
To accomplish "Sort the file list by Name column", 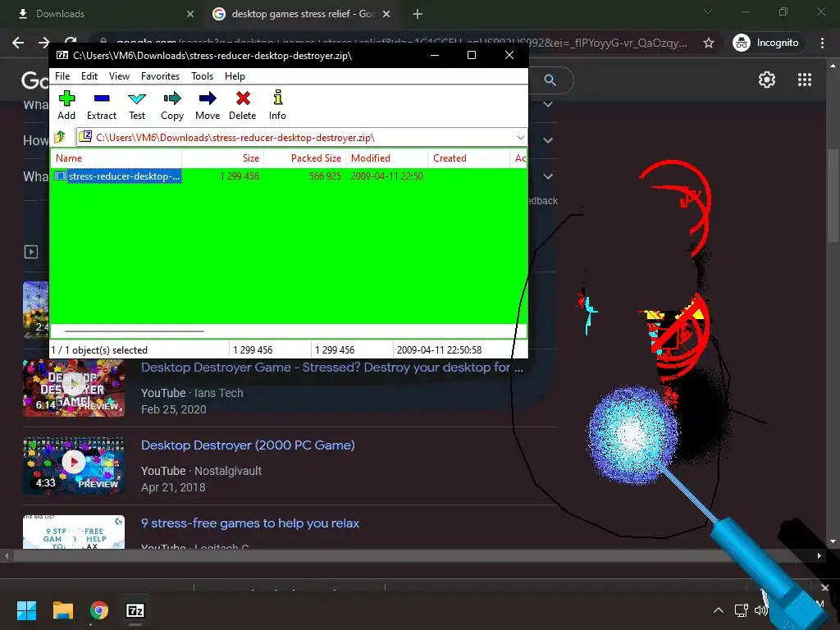I will coord(116,158).
